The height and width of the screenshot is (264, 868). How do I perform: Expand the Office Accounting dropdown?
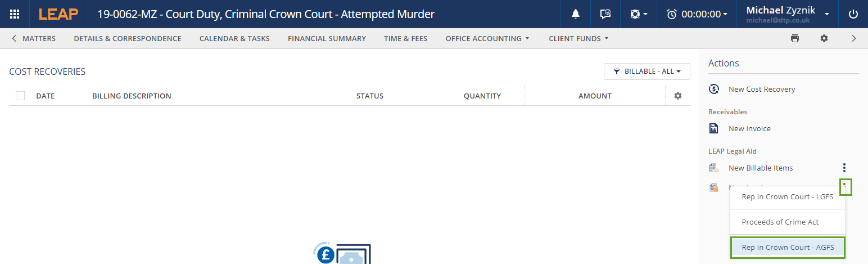tap(487, 38)
